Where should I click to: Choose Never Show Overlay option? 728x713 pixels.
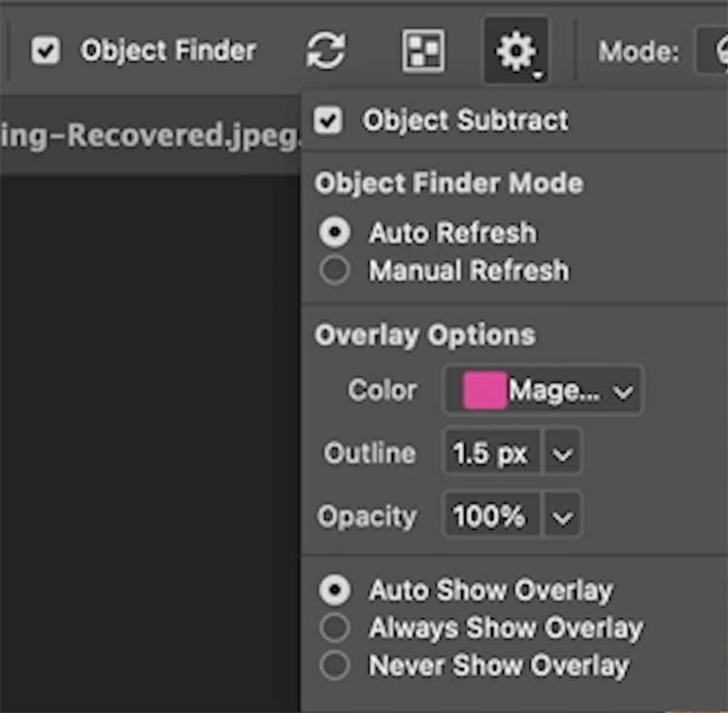[335, 665]
